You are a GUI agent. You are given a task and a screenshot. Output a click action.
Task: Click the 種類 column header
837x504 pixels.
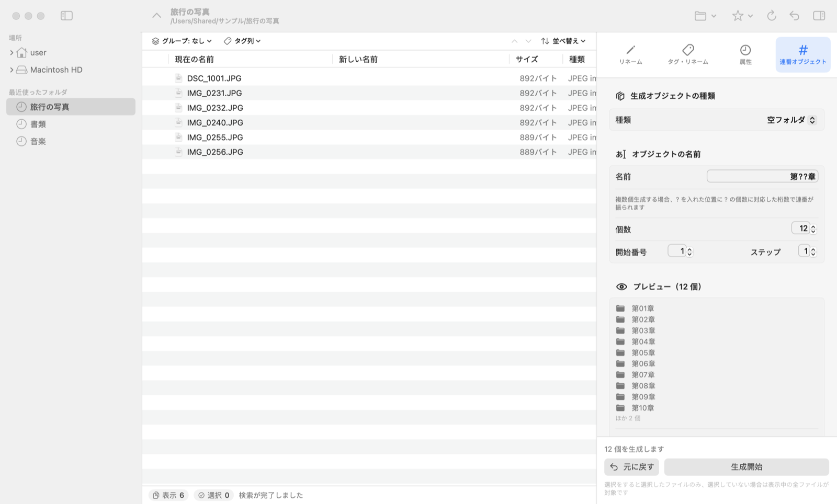coord(580,60)
